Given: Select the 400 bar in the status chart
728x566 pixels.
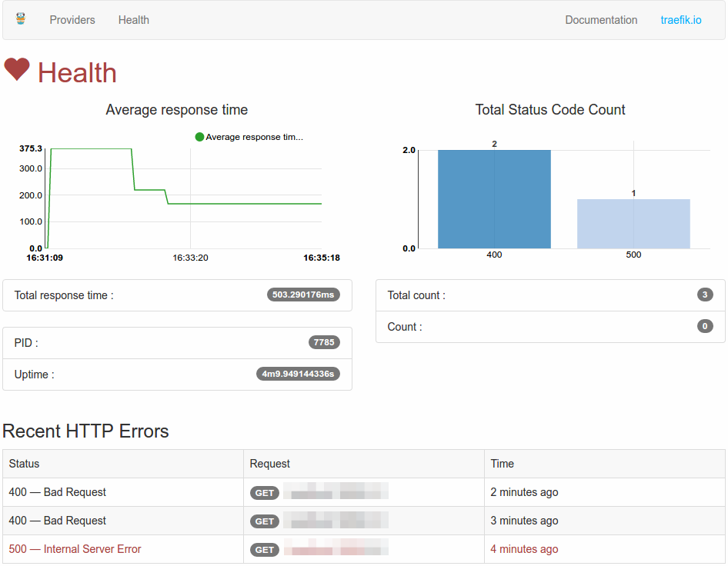Looking at the screenshot, I should [x=494, y=198].
